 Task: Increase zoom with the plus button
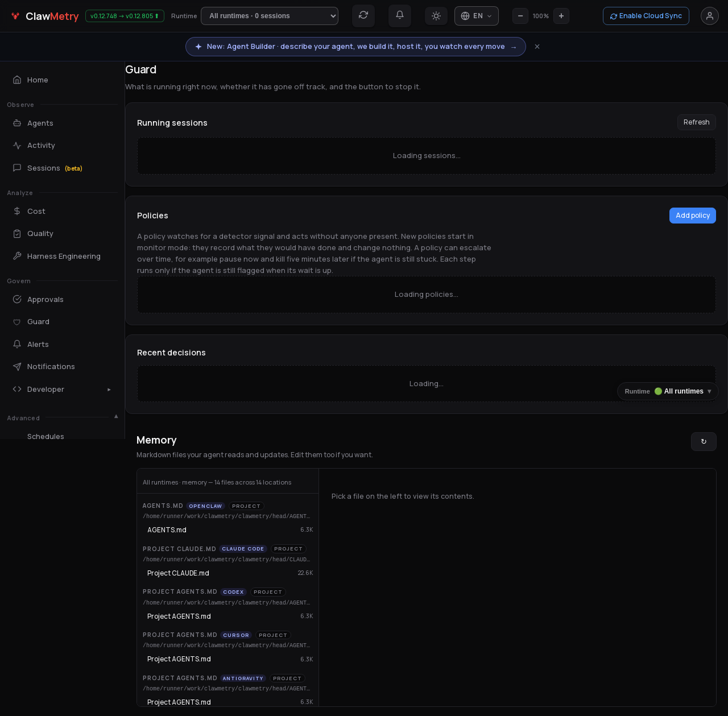tap(561, 16)
